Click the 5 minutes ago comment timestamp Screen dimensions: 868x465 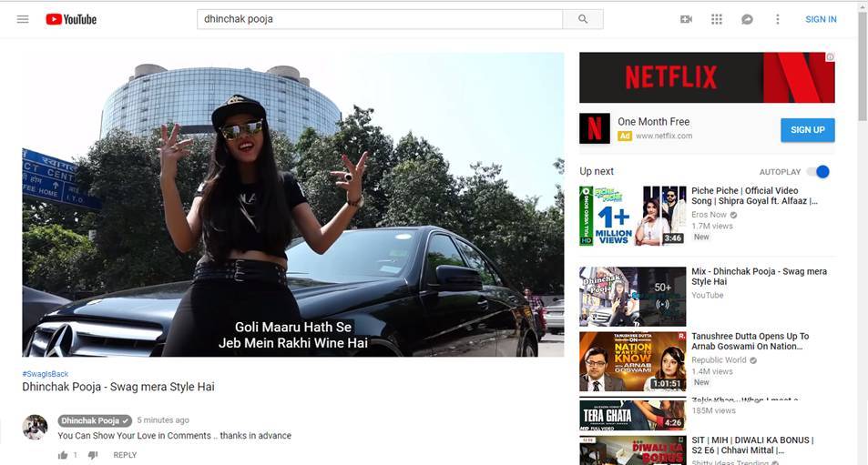pos(163,420)
